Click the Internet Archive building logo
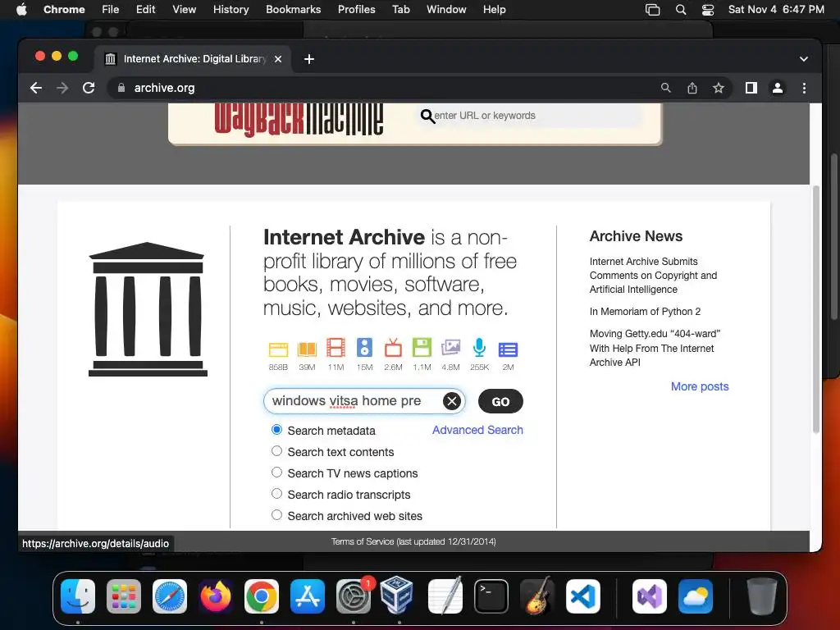Screen dimensions: 840x630 point(148,309)
